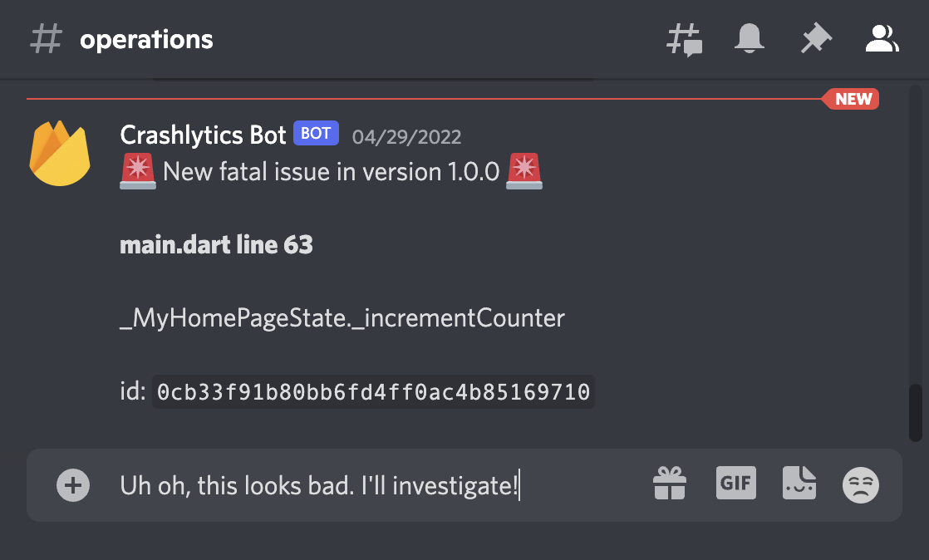Screen dimensions: 929x560
Task: Click the BOT tag beside the bot name
Action: [x=316, y=133]
